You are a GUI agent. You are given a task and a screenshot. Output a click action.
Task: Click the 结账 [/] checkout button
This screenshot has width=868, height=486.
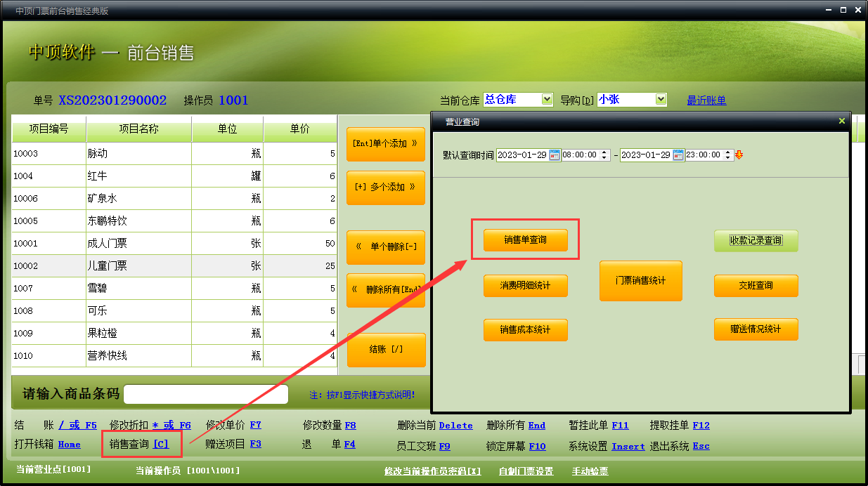pos(386,350)
